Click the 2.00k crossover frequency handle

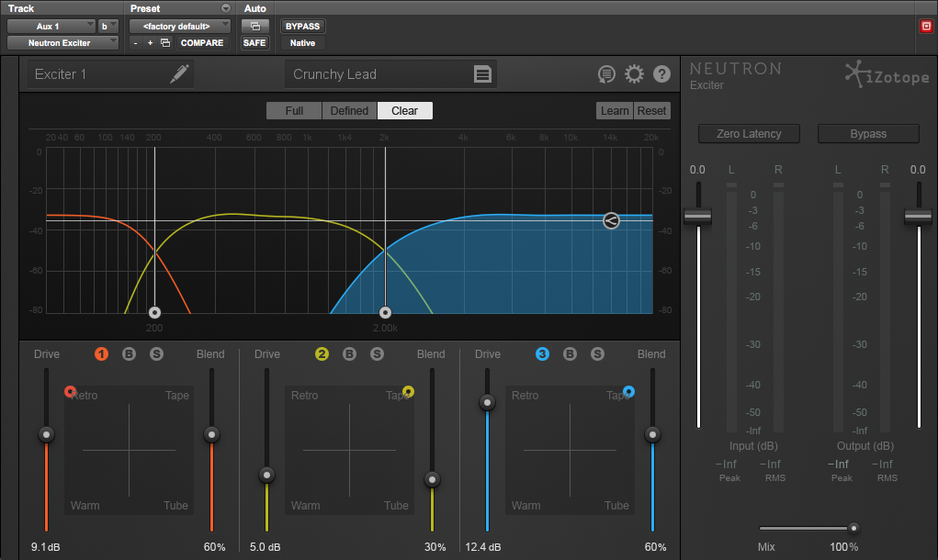pyautogui.click(x=385, y=312)
